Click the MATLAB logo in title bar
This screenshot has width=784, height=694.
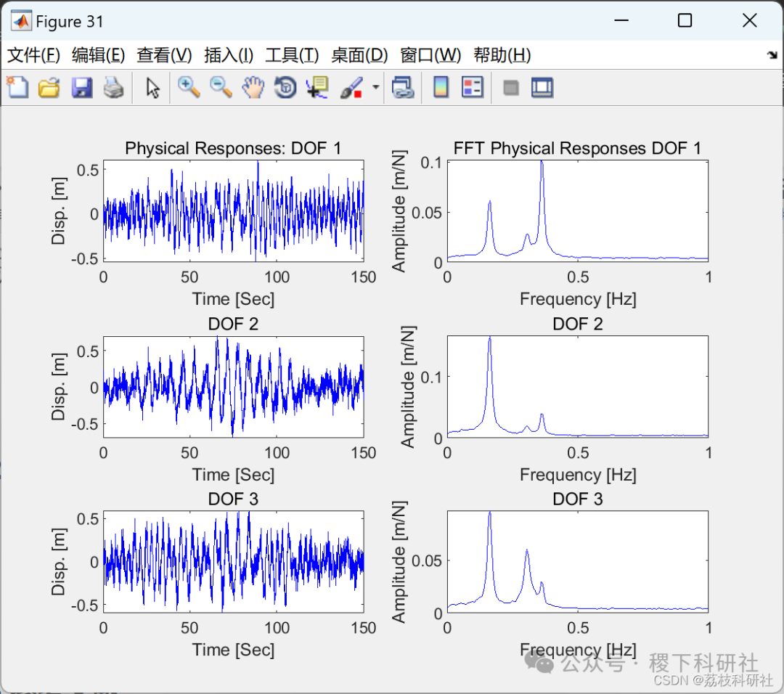pos(22,21)
